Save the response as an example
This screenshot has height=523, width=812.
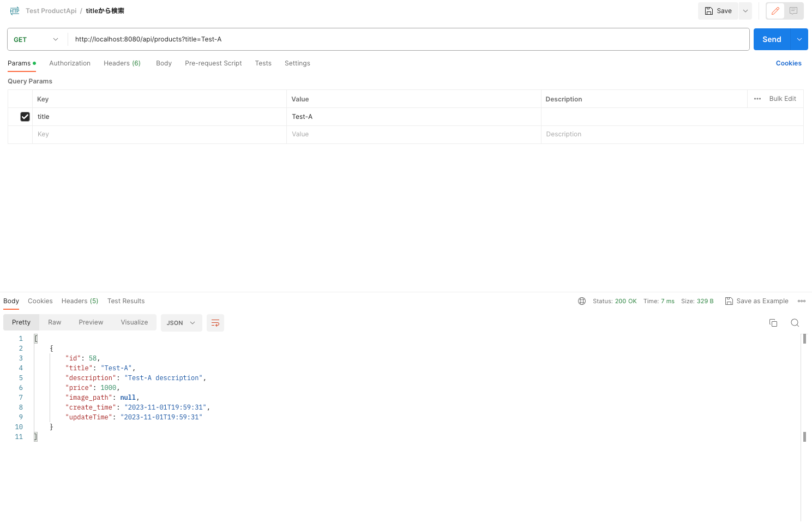point(757,300)
